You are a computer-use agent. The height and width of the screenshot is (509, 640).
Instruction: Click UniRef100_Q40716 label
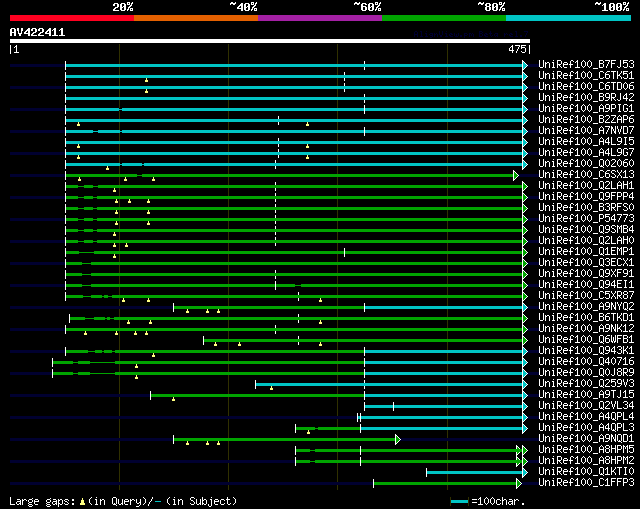pyautogui.click(x=586, y=362)
